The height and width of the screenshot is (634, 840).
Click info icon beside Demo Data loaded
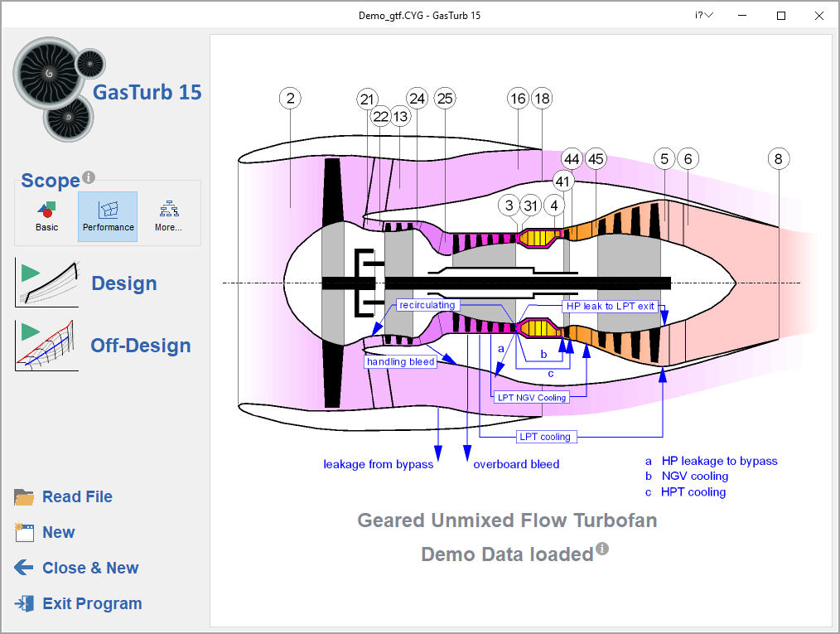(602, 549)
